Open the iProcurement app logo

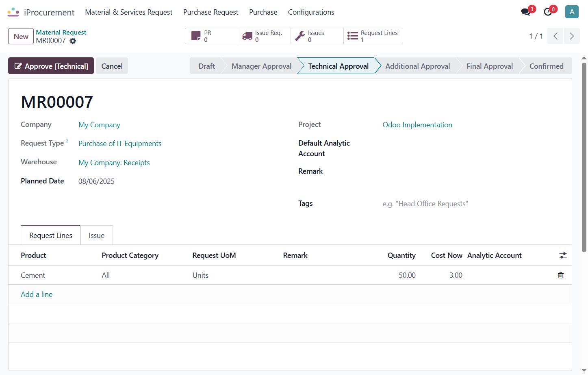[13, 12]
